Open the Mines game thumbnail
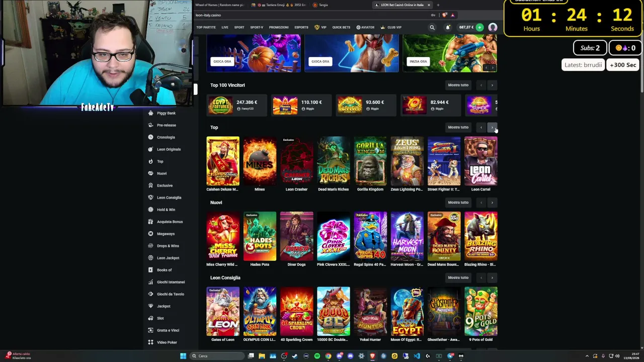The image size is (644, 362). point(260,161)
